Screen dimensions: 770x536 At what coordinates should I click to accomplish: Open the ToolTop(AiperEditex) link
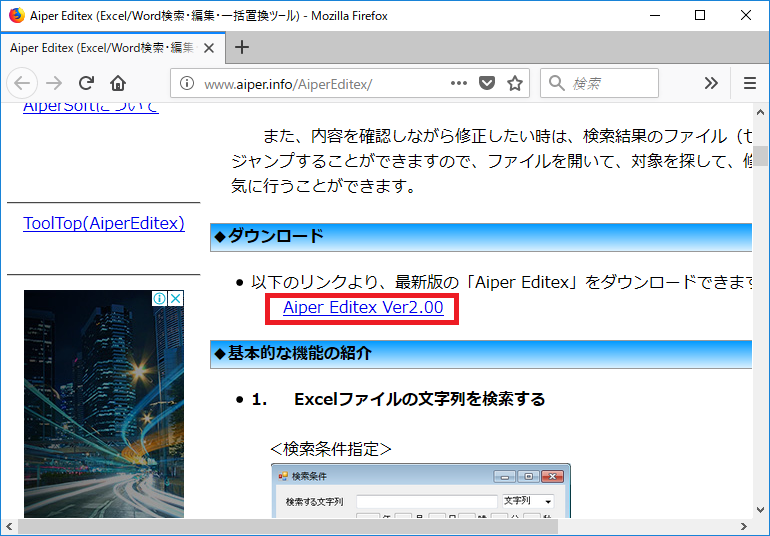click(x=104, y=223)
